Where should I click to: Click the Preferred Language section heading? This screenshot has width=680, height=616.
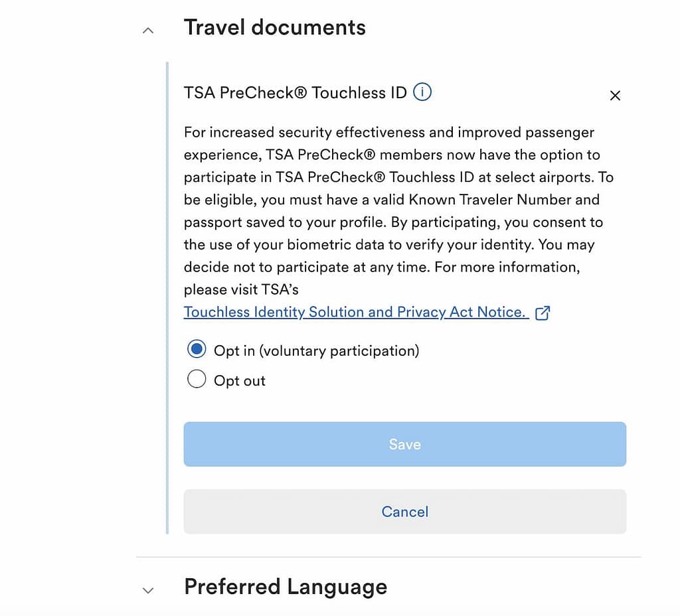(286, 587)
